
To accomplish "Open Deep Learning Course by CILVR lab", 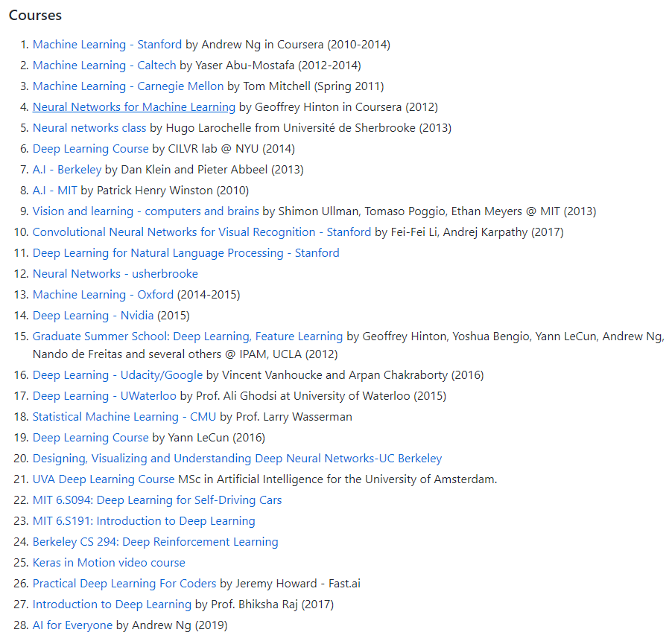I will click(x=90, y=149).
